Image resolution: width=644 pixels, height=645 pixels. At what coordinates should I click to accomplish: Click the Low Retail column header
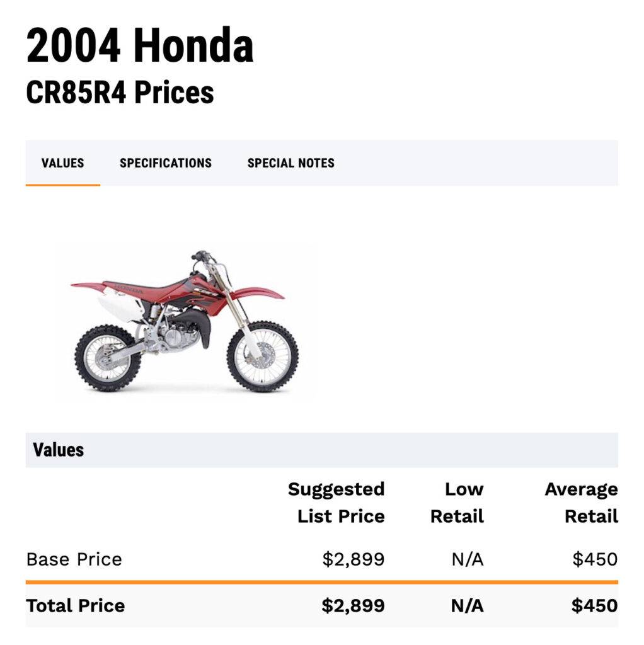click(x=457, y=503)
